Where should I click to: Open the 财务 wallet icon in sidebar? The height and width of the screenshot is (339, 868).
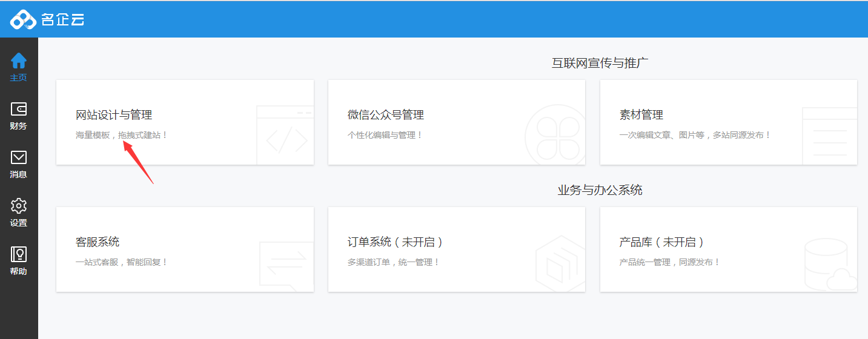tap(19, 109)
